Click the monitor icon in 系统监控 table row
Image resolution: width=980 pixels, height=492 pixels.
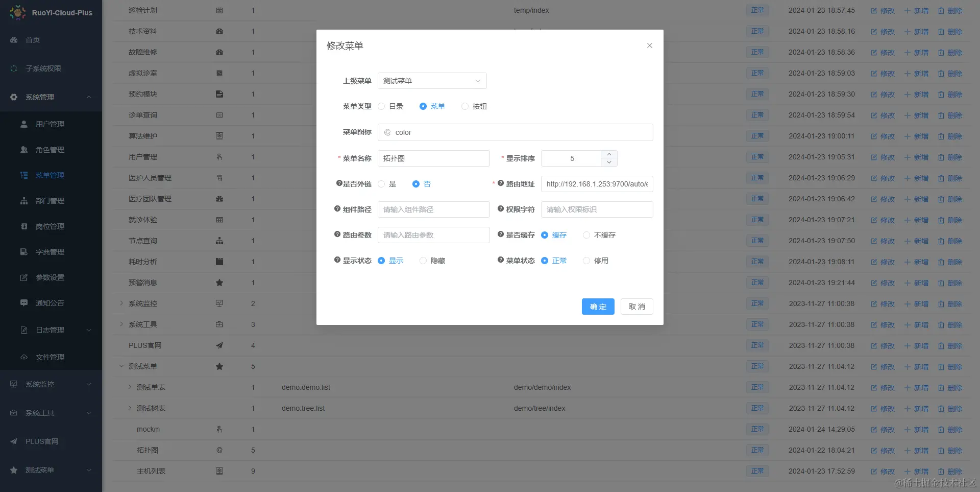pyautogui.click(x=219, y=303)
